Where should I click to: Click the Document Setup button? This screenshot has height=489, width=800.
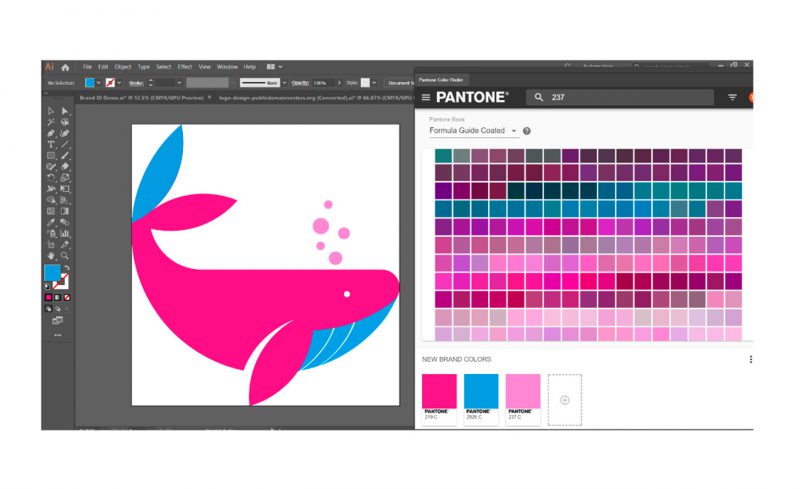[x=399, y=83]
